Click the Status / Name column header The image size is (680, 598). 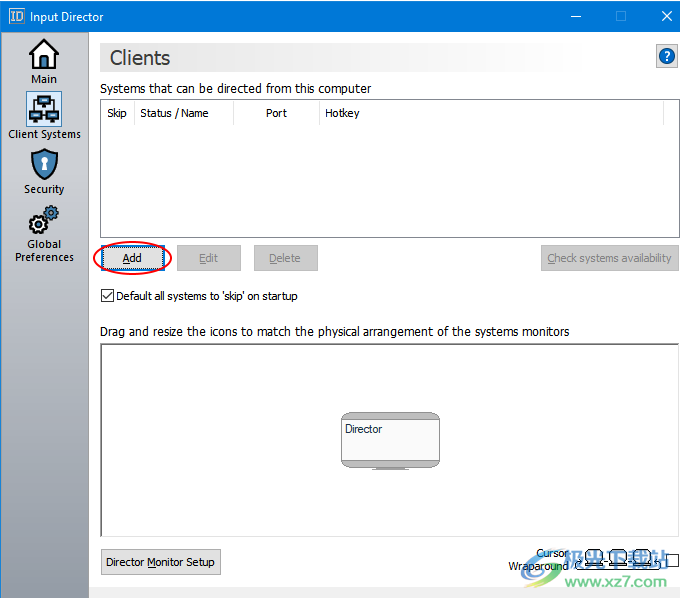pyautogui.click(x=184, y=113)
